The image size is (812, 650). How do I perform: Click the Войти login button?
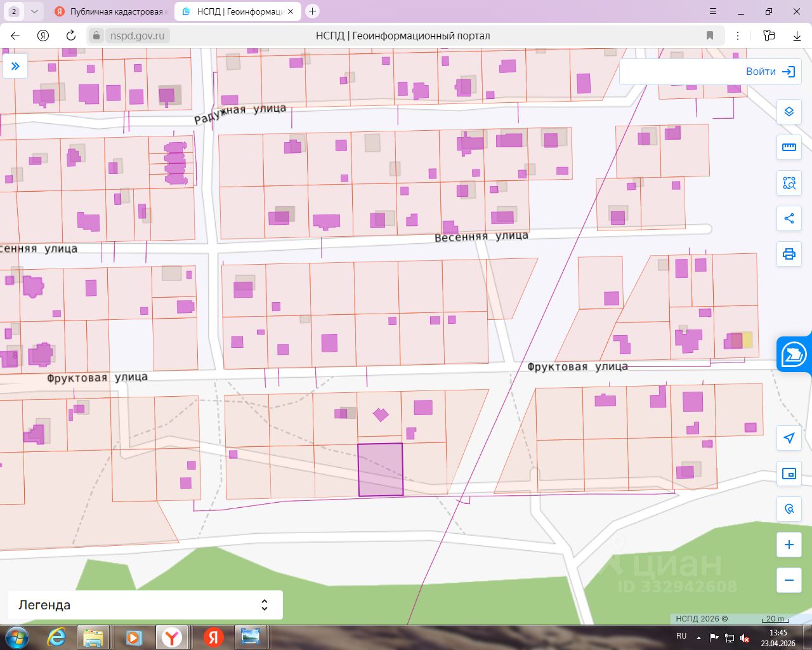(x=770, y=72)
